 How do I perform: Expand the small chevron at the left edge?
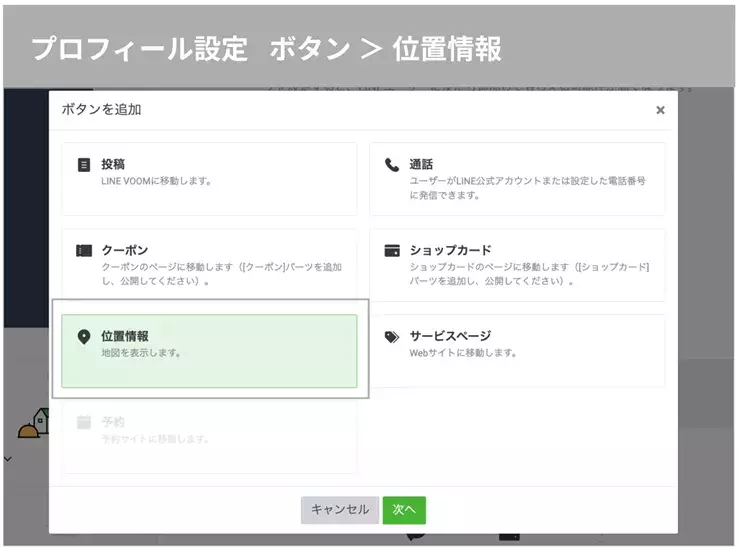click(7, 459)
